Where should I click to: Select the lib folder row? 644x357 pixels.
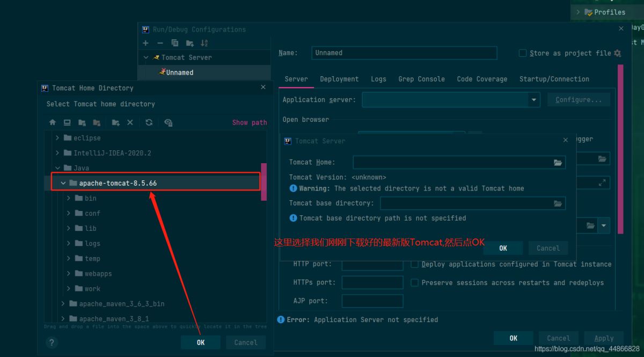click(x=152, y=228)
